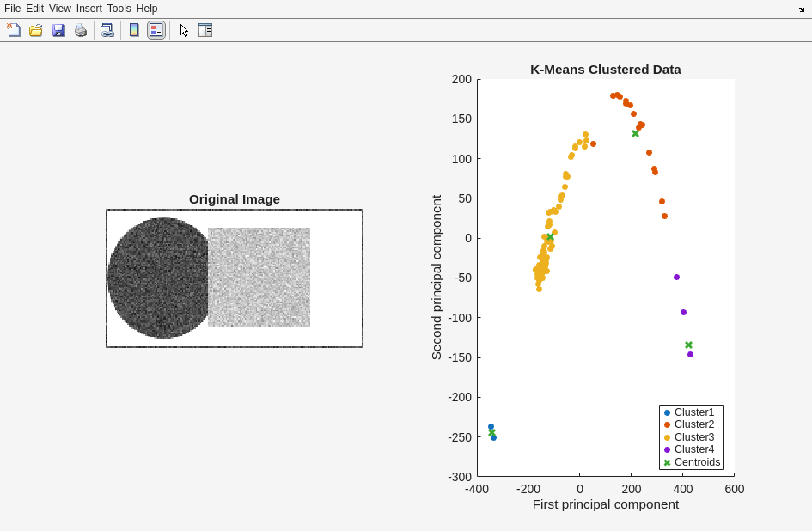Open the Help menu

pos(147,9)
